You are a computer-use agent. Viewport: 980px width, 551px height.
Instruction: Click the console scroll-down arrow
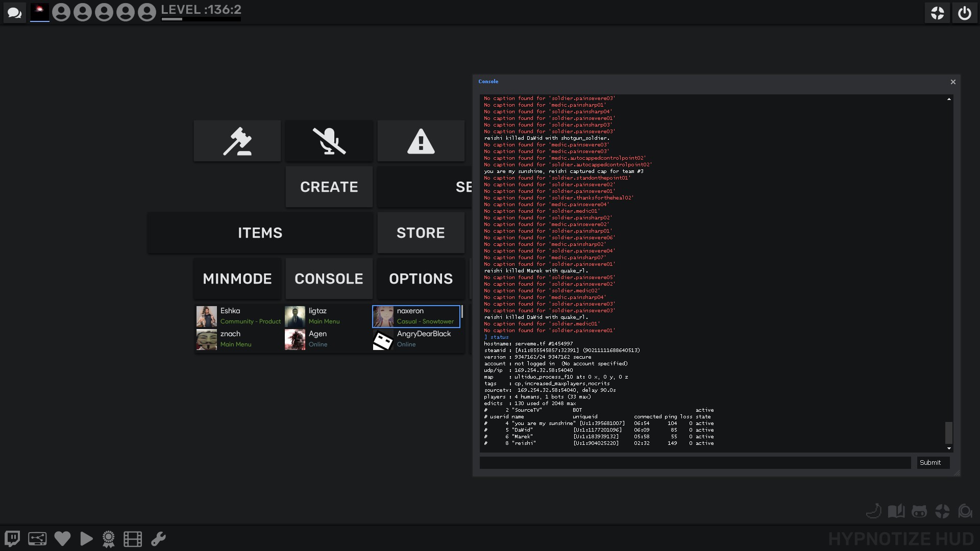(949, 448)
